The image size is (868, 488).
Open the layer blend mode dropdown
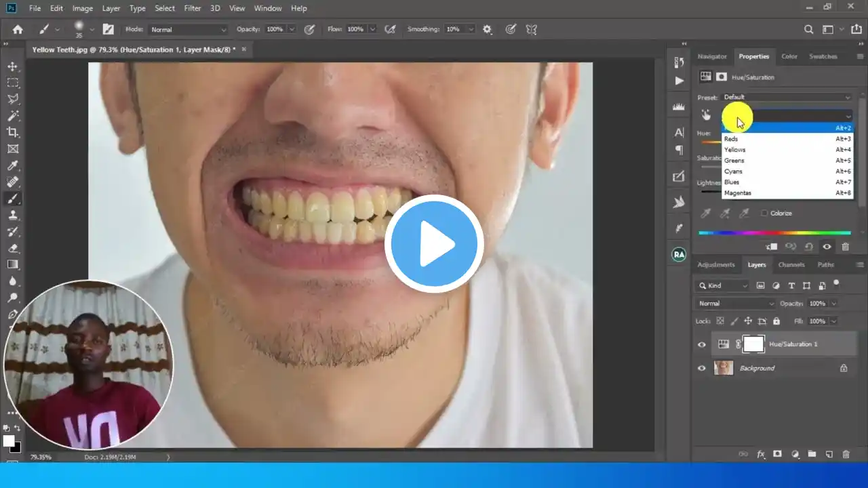[x=734, y=303]
